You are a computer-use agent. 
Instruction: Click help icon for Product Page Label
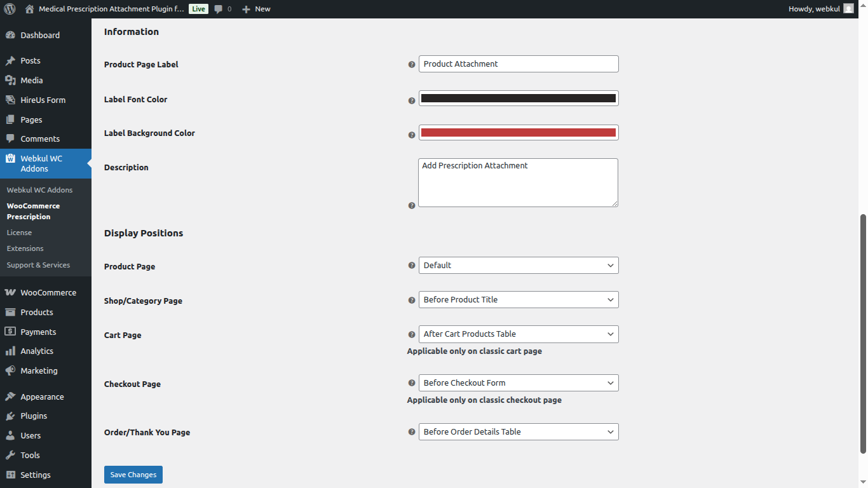[x=412, y=65]
